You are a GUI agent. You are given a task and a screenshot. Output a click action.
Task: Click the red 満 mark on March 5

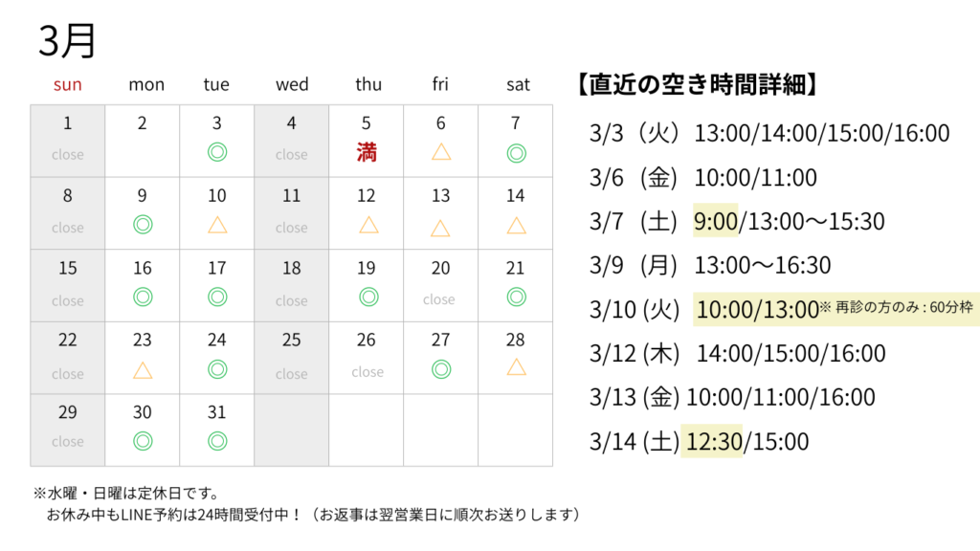[367, 153]
